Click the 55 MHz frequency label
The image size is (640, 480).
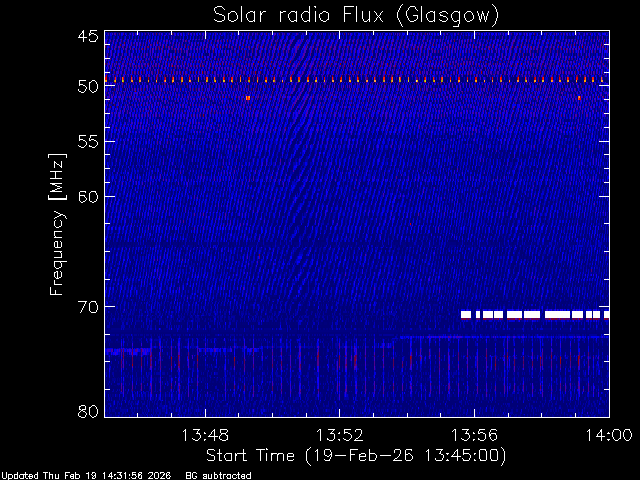click(x=88, y=142)
